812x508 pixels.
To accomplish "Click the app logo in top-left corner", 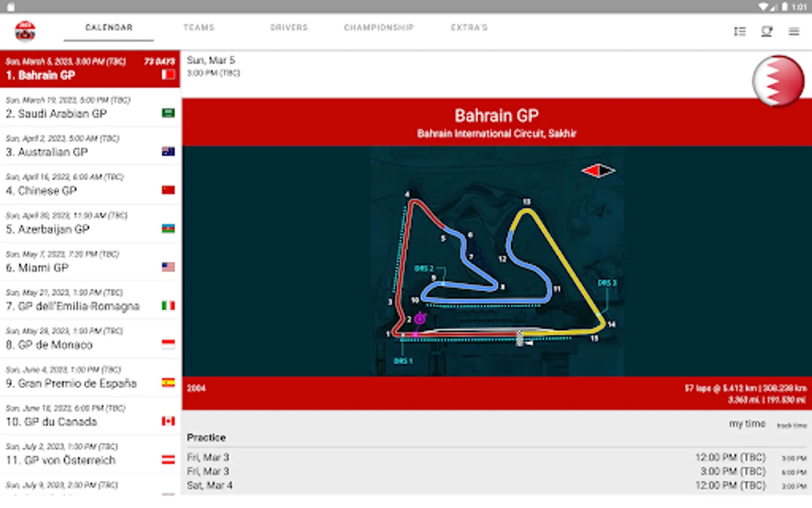I will tap(25, 32).
